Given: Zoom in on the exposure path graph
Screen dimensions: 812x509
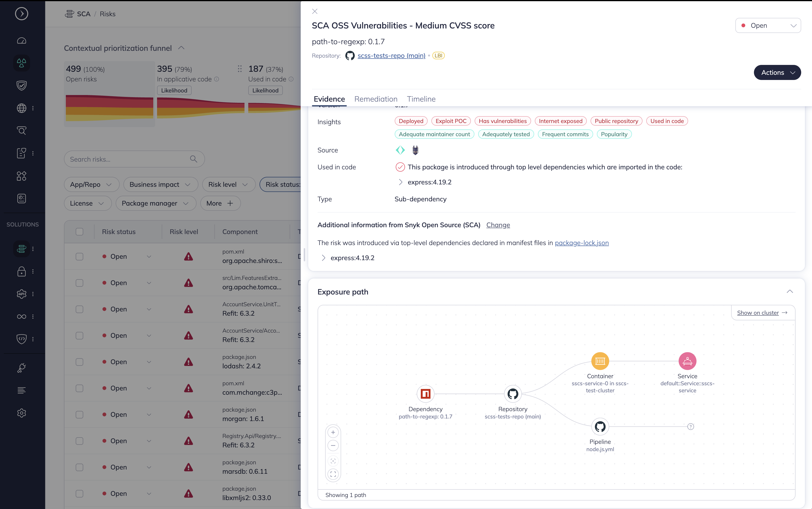Looking at the screenshot, I should [333, 433].
